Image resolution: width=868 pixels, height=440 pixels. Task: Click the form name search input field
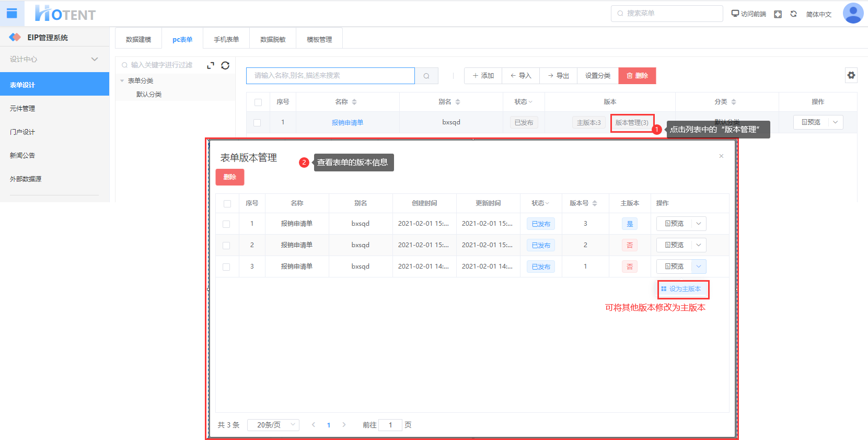[x=330, y=76]
